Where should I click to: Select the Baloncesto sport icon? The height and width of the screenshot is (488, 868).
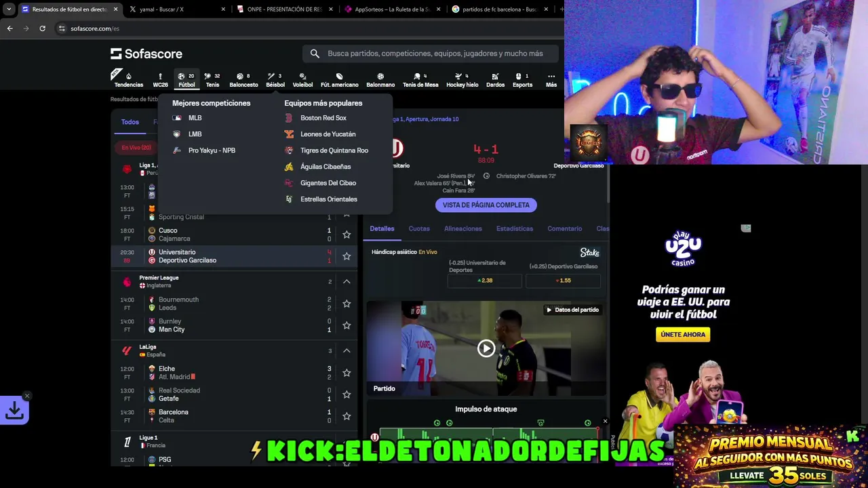point(243,80)
